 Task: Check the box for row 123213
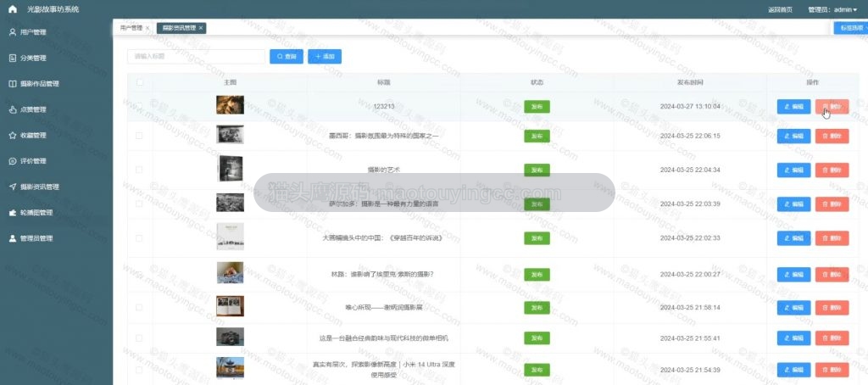coord(139,105)
